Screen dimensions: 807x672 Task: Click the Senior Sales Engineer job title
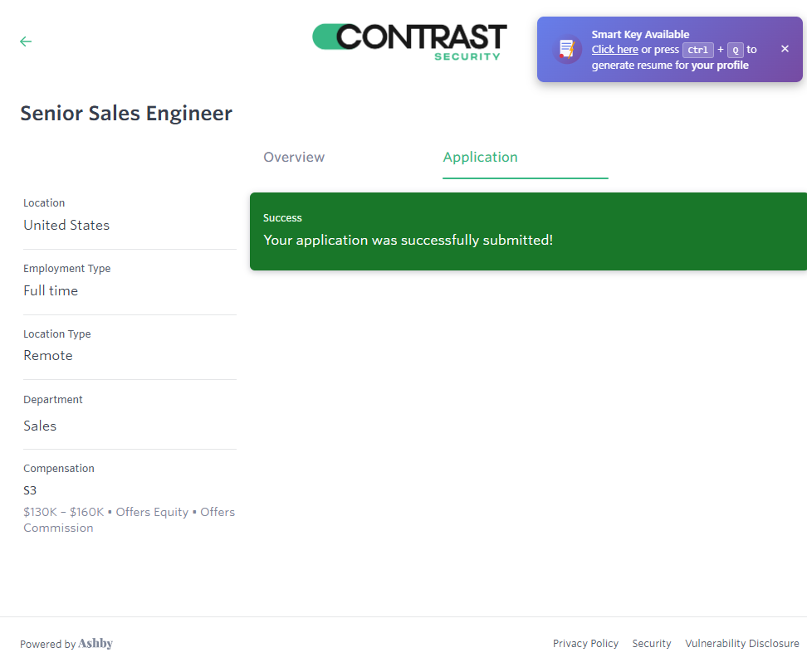tap(126, 114)
